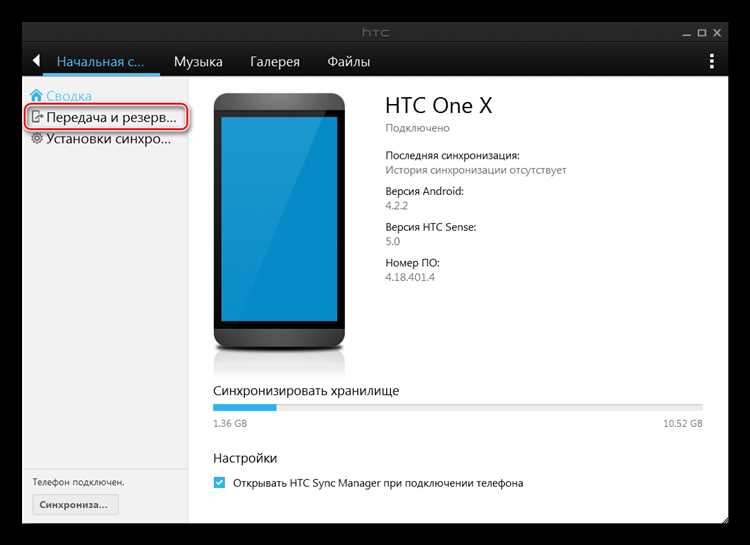Switch to the Музыка tab

(198, 62)
